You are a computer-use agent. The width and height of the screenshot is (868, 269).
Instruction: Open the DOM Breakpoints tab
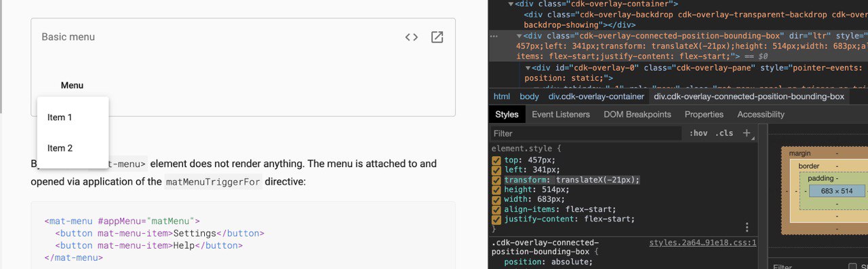click(x=637, y=114)
